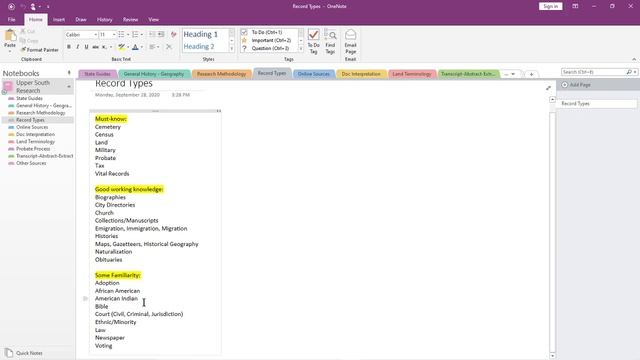Apply the Heading 2 style
The image size is (640, 360).
pyautogui.click(x=199, y=47)
